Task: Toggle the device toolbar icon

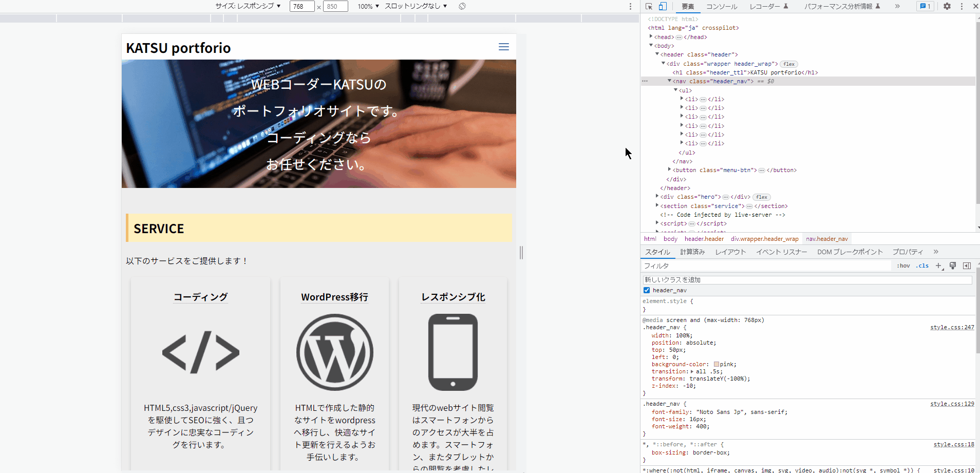Action: (663, 6)
